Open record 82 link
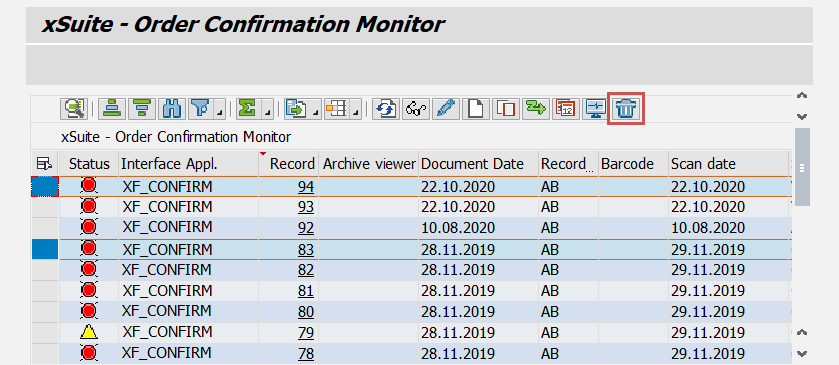Screen dimensions: 839x365 (x=306, y=270)
